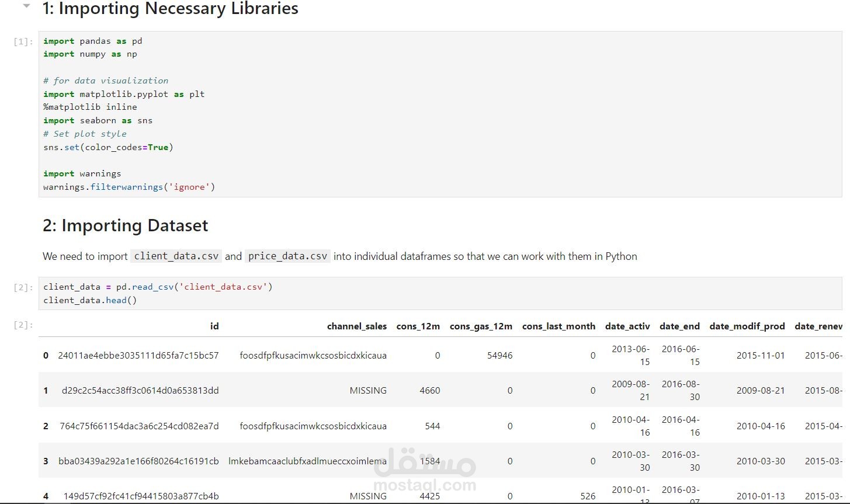850x504 pixels.
Task: Click the row index 2 label
Action: [46, 426]
